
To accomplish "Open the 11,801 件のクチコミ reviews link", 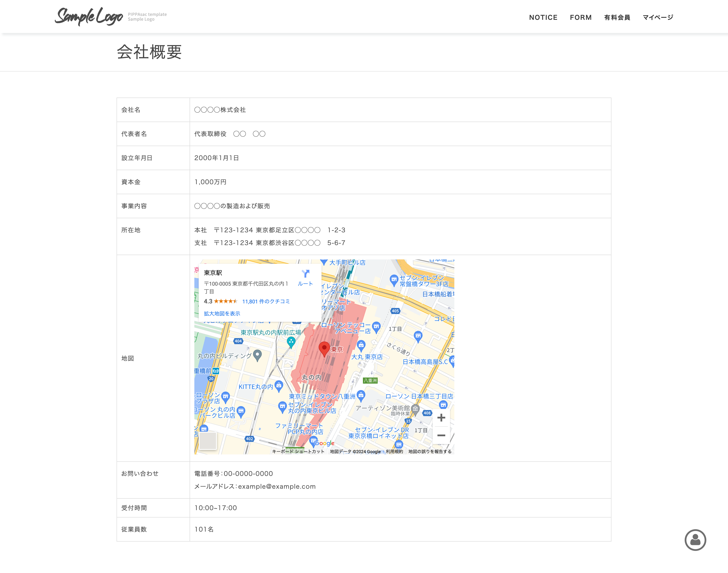I will tap(266, 301).
